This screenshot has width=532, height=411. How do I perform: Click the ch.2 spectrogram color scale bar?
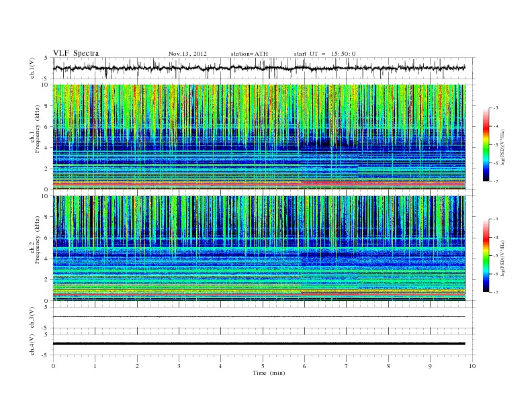(486, 255)
